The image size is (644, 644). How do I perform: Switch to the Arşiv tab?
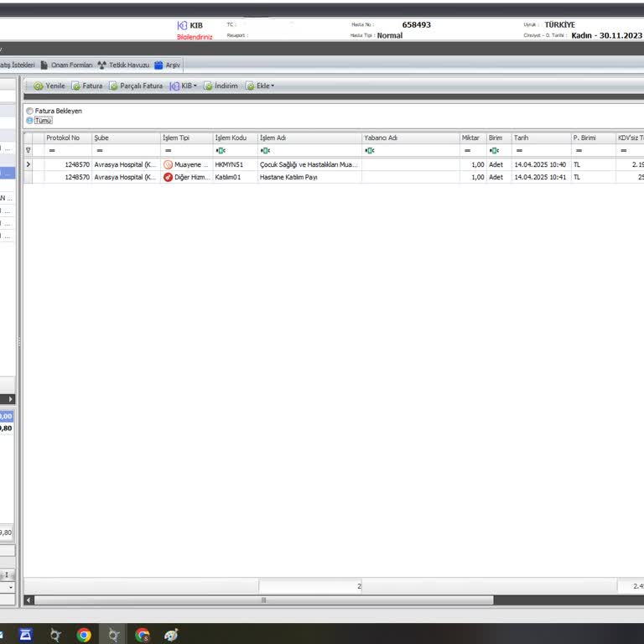click(167, 65)
